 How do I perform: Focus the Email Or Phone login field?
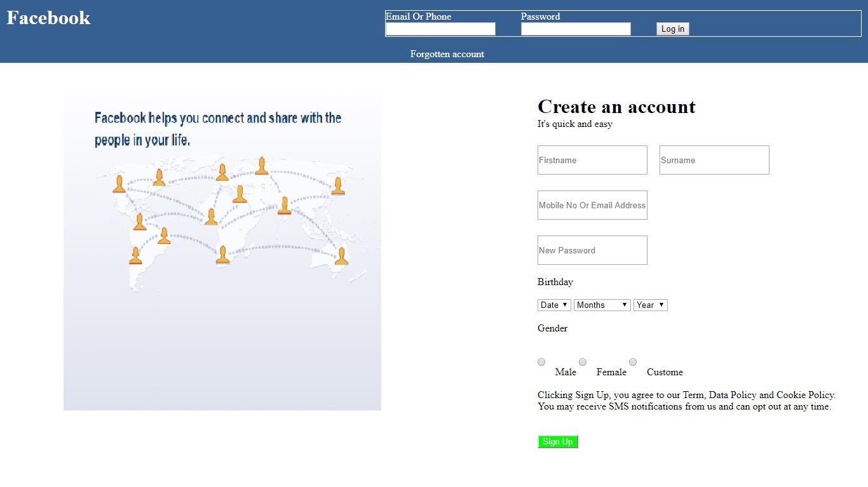click(440, 29)
